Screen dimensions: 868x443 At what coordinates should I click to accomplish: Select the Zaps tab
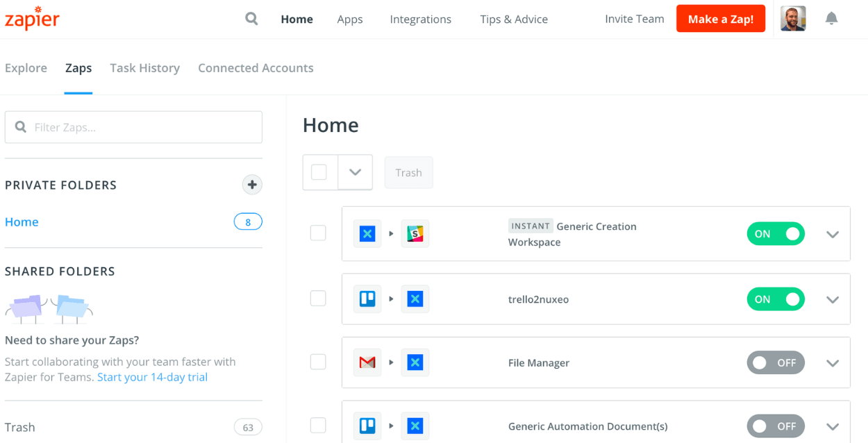(x=78, y=68)
